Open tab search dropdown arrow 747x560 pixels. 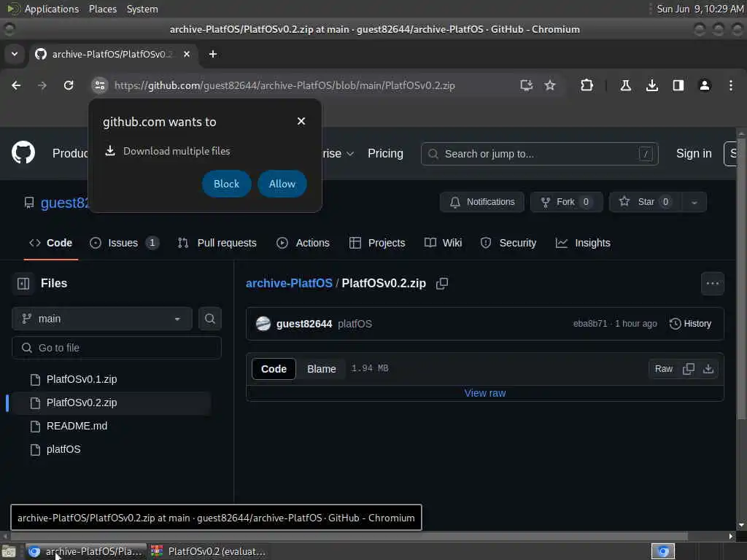point(15,54)
